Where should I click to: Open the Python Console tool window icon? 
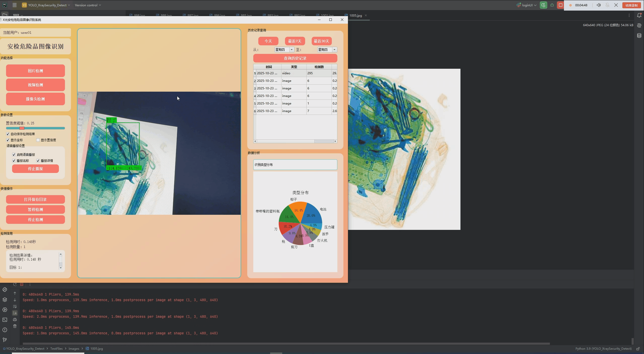click(x=5, y=290)
